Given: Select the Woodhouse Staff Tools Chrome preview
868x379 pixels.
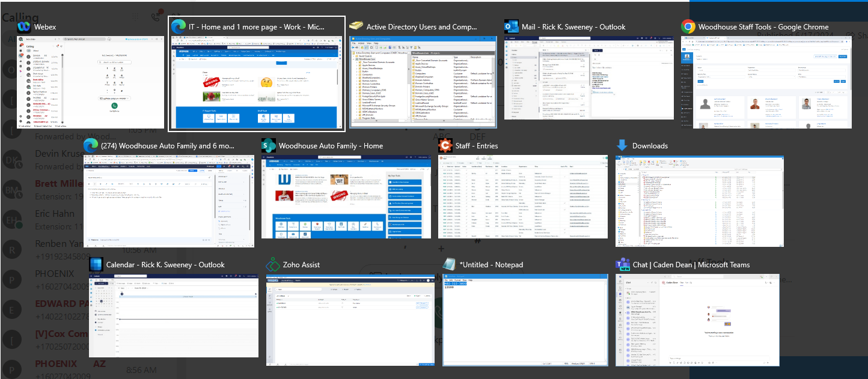Looking at the screenshot, I should pyautogui.click(x=766, y=82).
